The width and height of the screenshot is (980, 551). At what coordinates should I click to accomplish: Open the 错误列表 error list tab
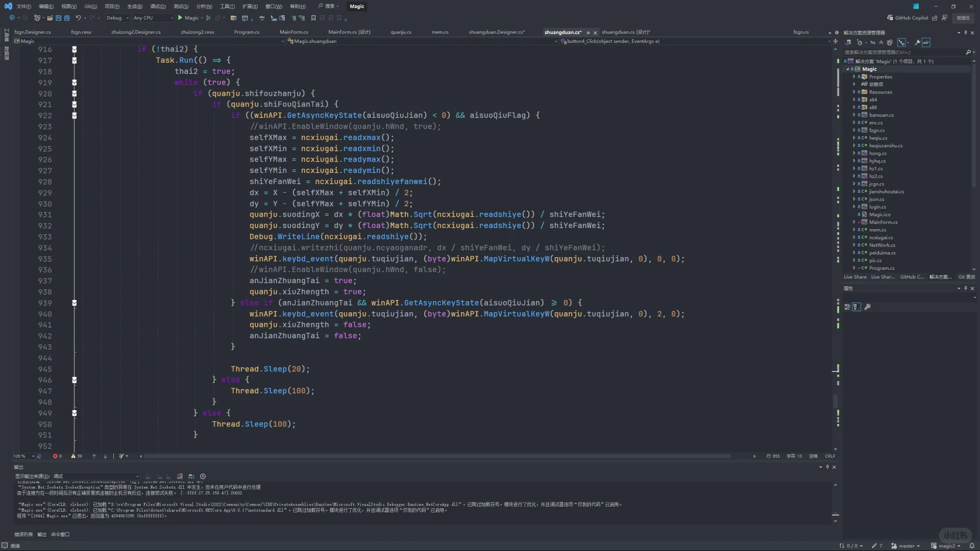(x=23, y=535)
